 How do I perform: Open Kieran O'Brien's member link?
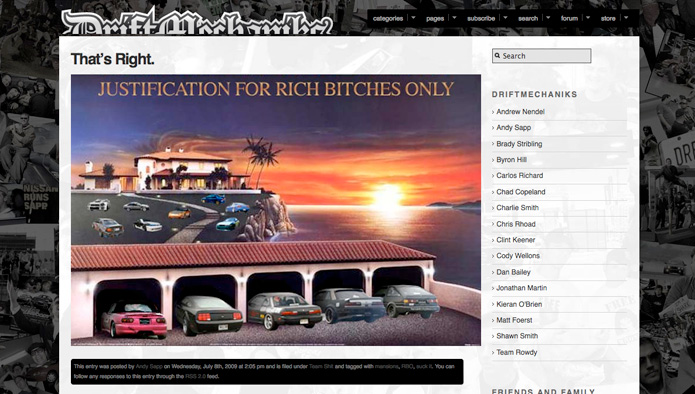coord(519,304)
